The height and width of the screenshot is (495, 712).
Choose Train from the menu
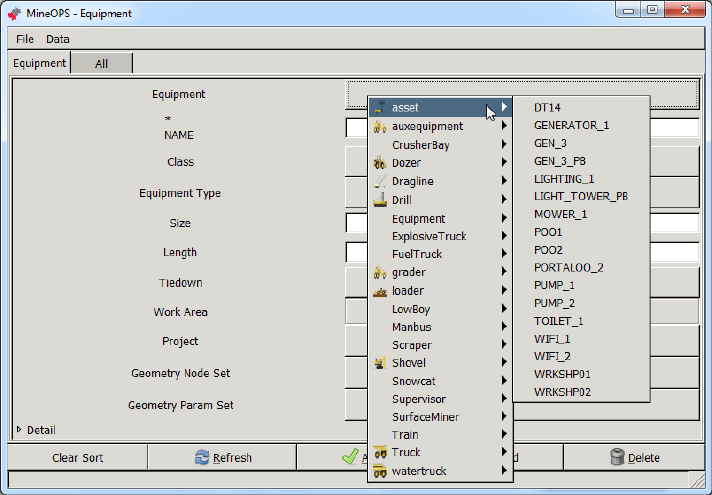click(x=440, y=435)
